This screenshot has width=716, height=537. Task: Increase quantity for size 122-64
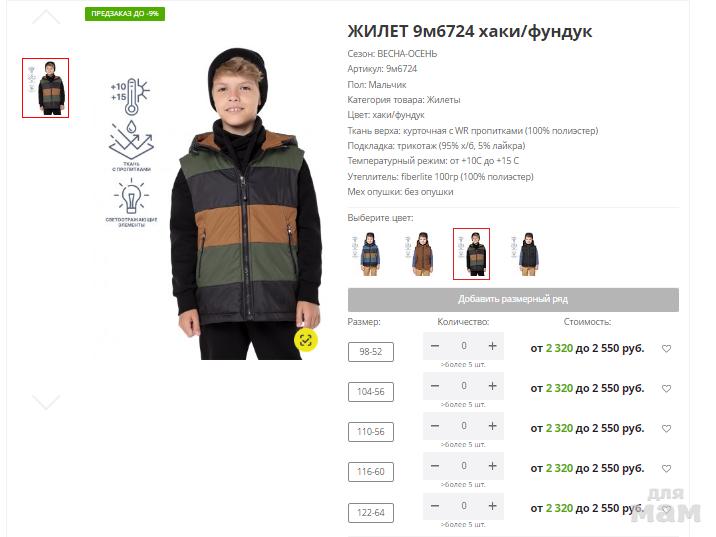coord(492,506)
